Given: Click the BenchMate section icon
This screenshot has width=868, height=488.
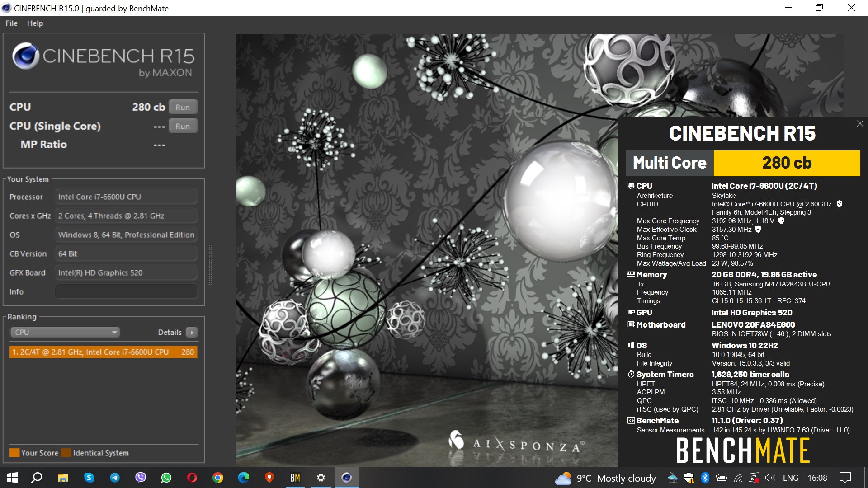Looking at the screenshot, I should click(631, 420).
